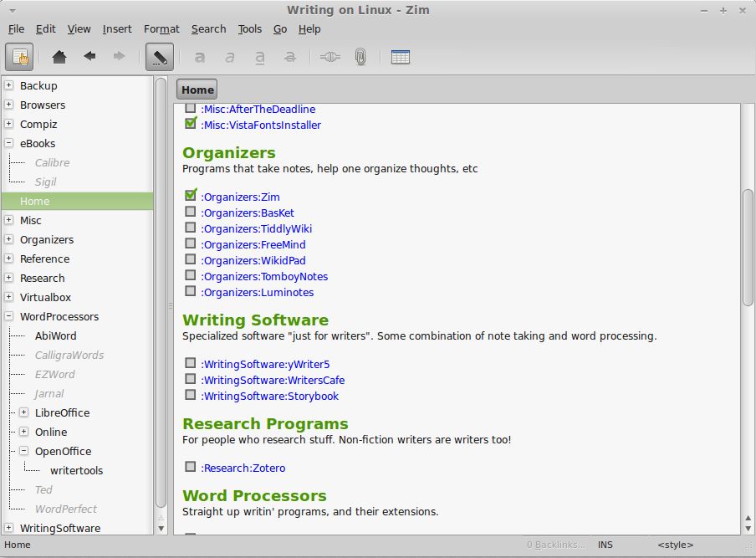Check the Organizers:BasKet checkbox
This screenshot has height=558, width=756.
coord(191,212)
